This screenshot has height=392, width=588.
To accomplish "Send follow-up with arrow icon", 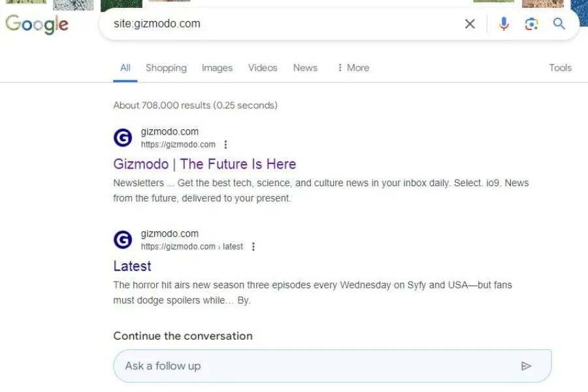I will (x=526, y=366).
